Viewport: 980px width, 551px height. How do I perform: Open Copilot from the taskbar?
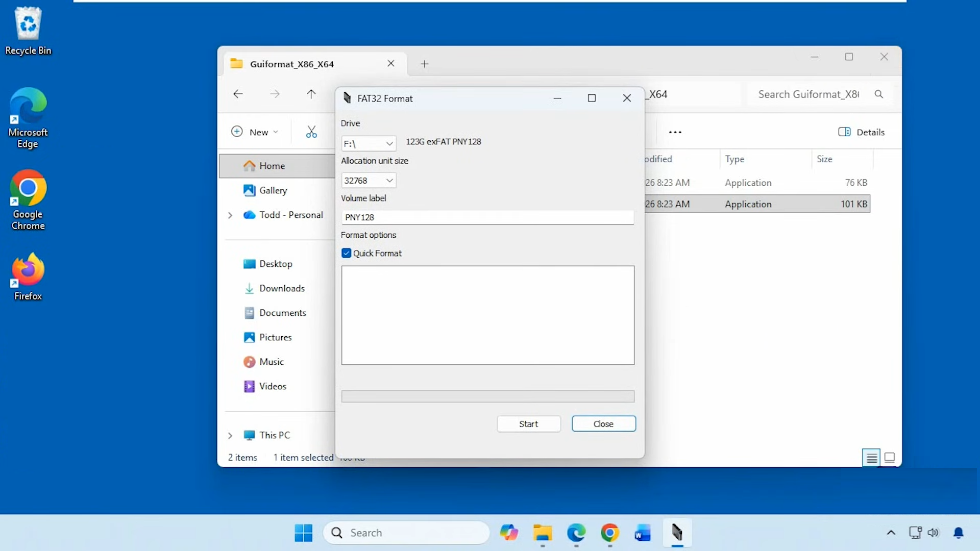pos(509,533)
